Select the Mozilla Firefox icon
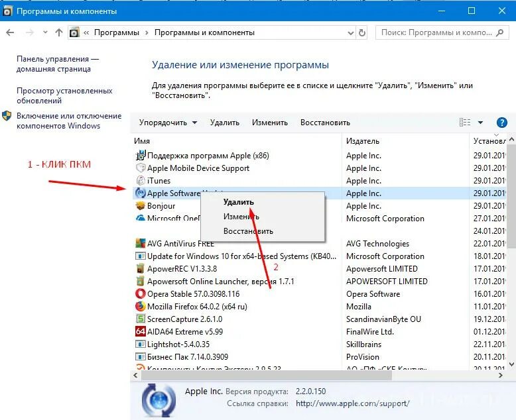 coord(141,306)
